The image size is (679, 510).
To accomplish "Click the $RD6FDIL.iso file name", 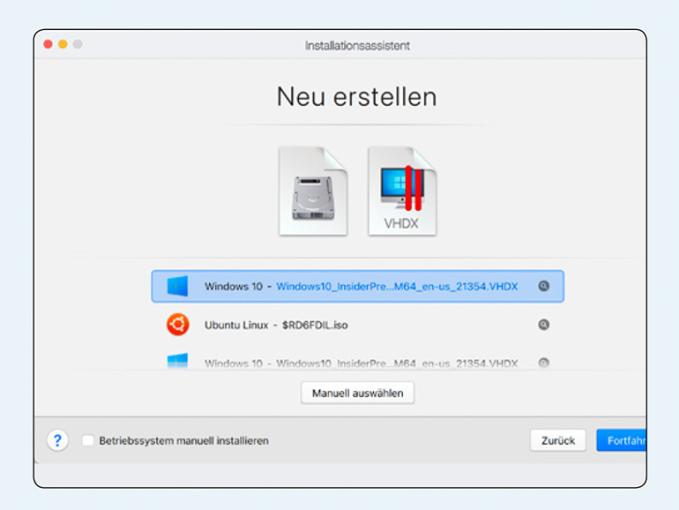I will pos(315,325).
